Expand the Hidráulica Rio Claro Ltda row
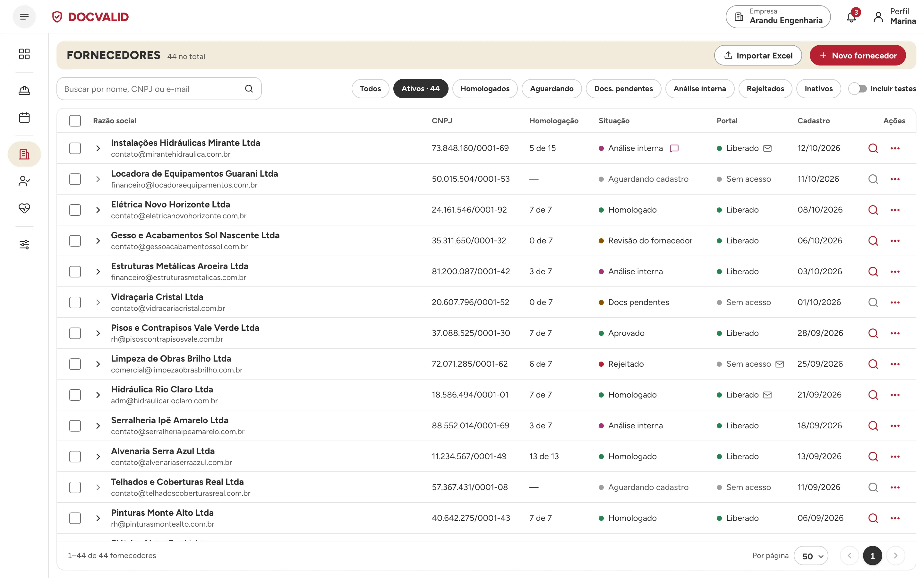This screenshot has width=924, height=578. (98, 395)
